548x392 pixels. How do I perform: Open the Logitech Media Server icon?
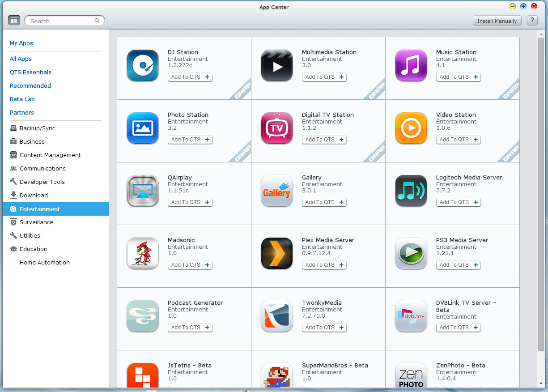point(411,191)
